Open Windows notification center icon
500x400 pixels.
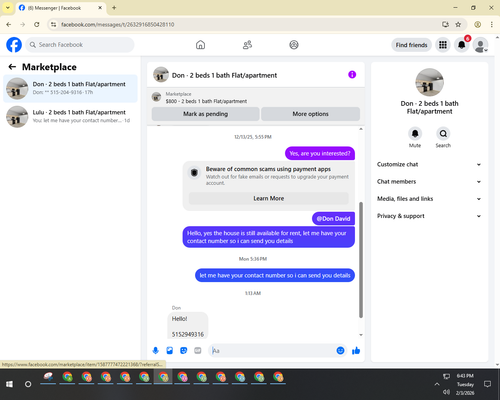(x=487, y=384)
